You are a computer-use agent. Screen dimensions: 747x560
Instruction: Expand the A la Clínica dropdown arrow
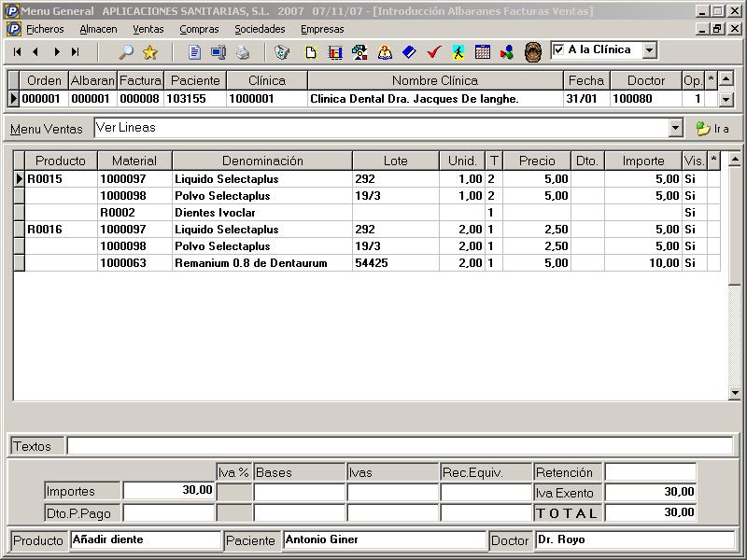point(649,50)
